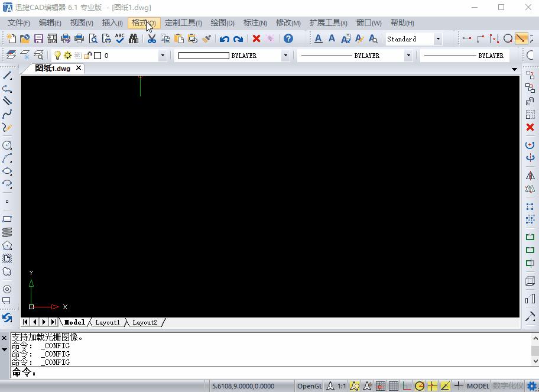Click the Find binoculars icon
The height and width of the screenshot is (392, 539).
pos(134,39)
